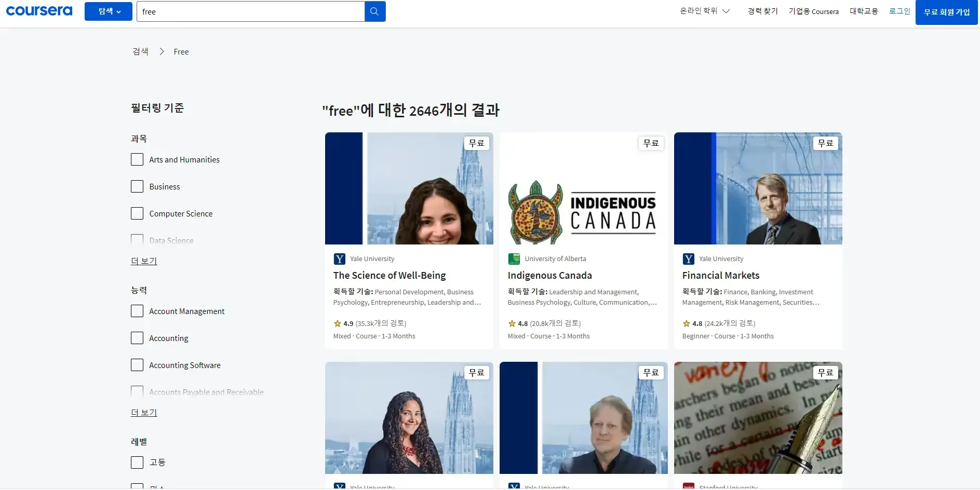Click the star icon on Indigenous Canada card

click(x=512, y=323)
